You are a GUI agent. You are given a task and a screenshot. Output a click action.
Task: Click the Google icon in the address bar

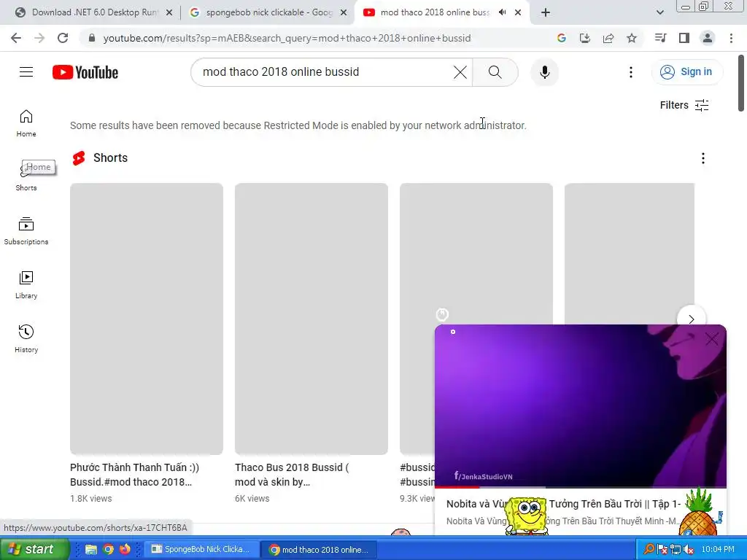(562, 38)
